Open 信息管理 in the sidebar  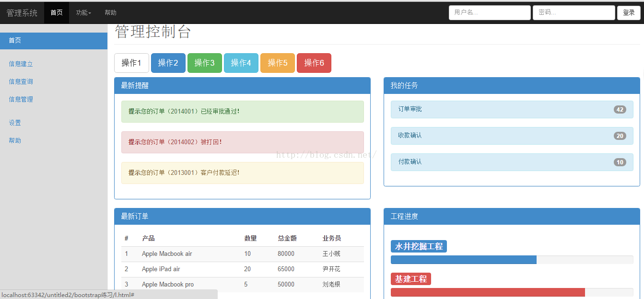tap(21, 99)
